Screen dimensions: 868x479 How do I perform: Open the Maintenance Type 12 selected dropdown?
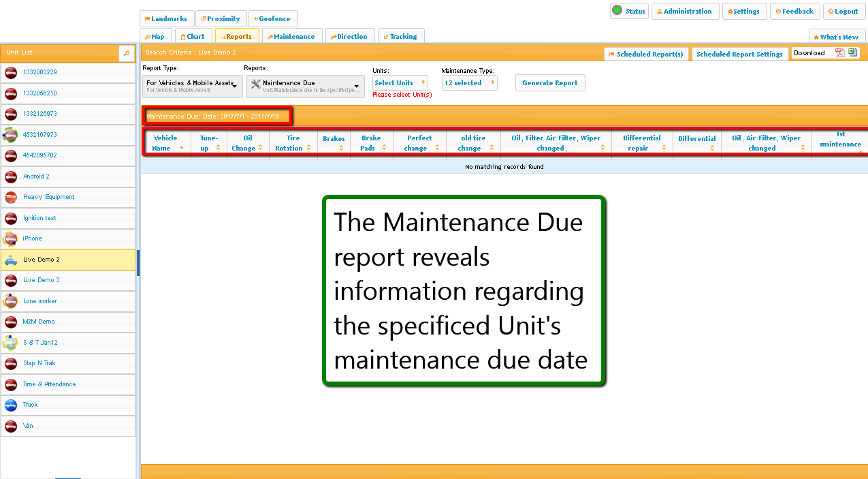pyautogui.click(x=469, y=83)
